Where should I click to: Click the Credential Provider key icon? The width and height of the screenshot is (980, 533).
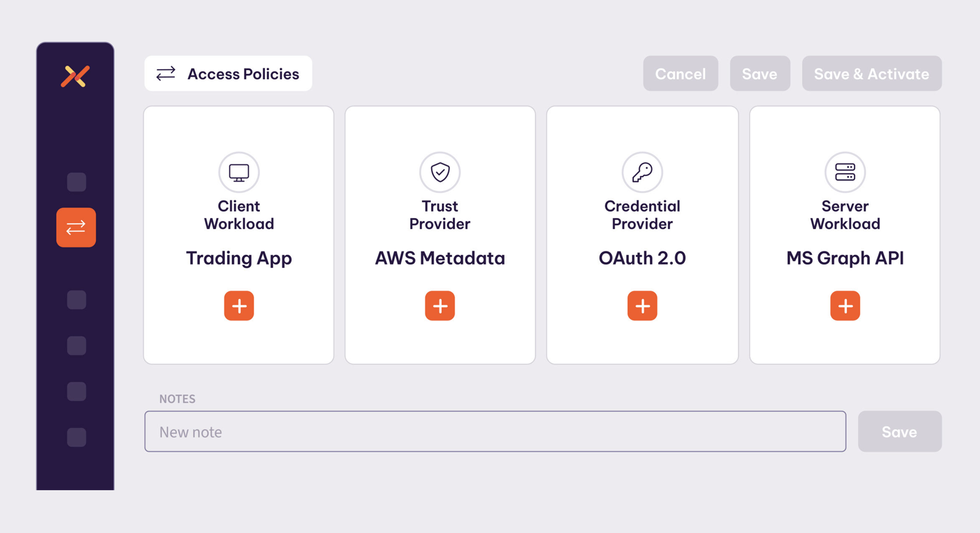642,172
